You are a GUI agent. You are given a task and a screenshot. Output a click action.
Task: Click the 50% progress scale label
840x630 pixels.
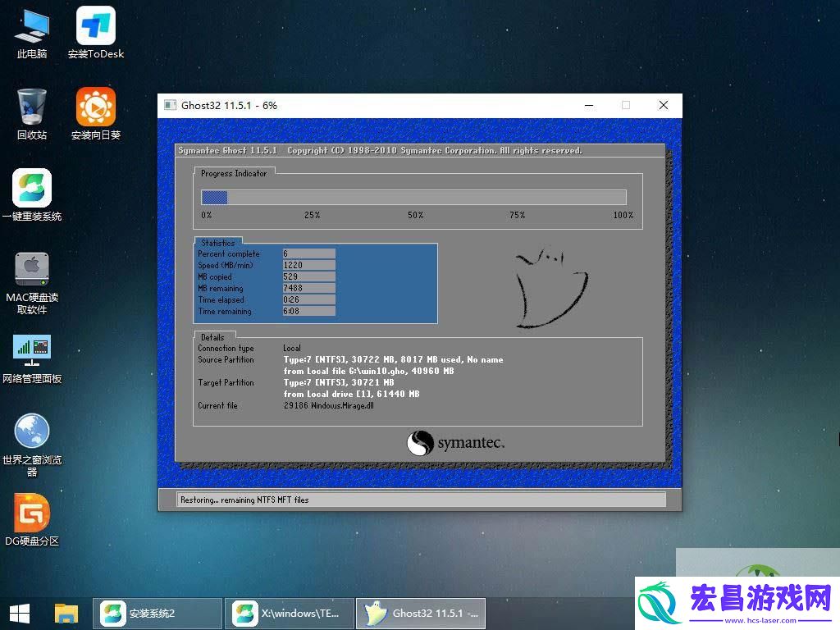[x=415, y=216]
